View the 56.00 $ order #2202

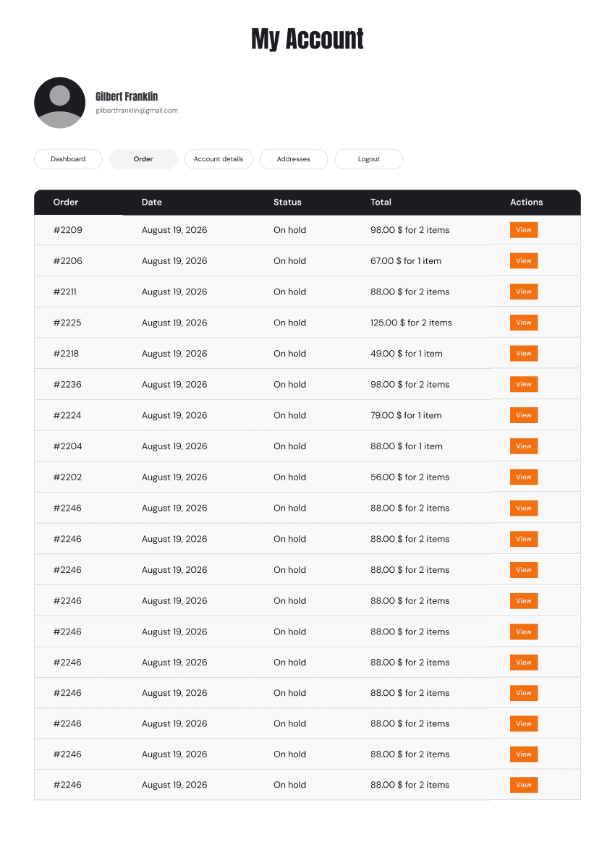524,477
